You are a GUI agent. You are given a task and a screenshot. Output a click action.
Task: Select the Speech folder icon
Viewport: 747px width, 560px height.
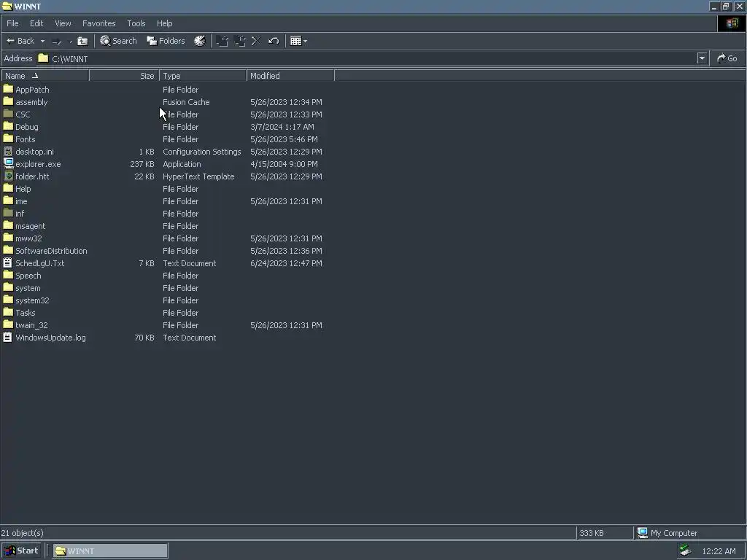8,275
